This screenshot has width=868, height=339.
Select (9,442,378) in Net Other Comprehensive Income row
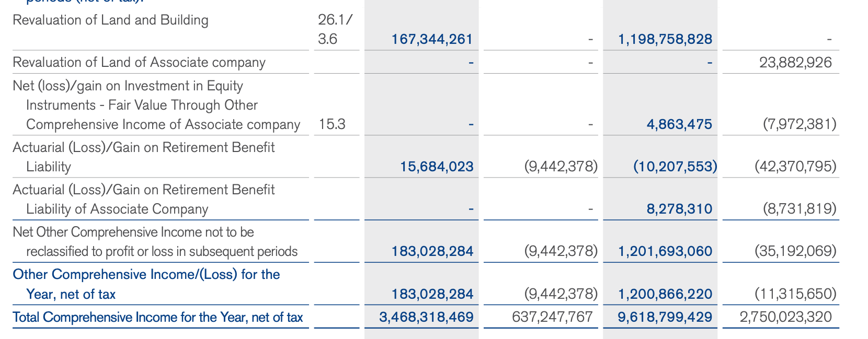pos(561,251)
